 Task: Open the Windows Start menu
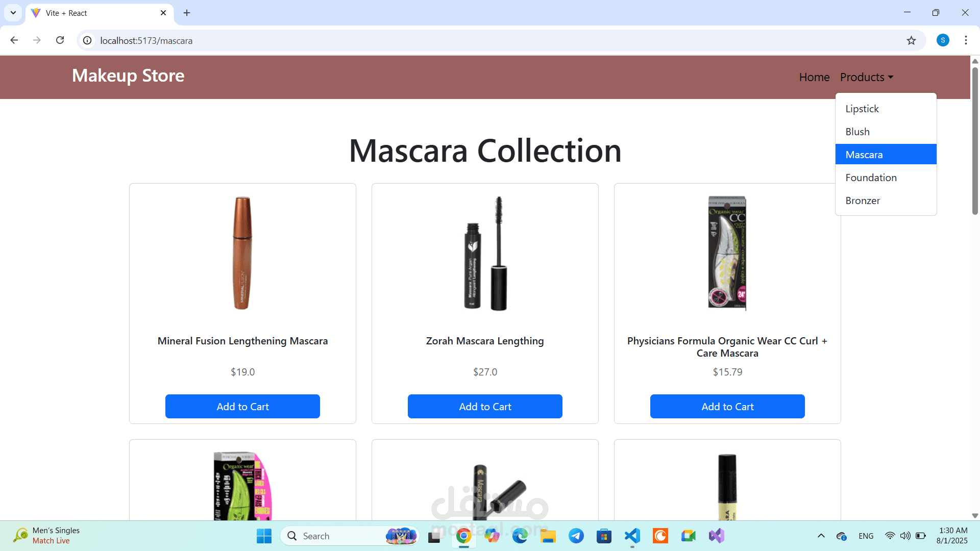pos(264,536)
